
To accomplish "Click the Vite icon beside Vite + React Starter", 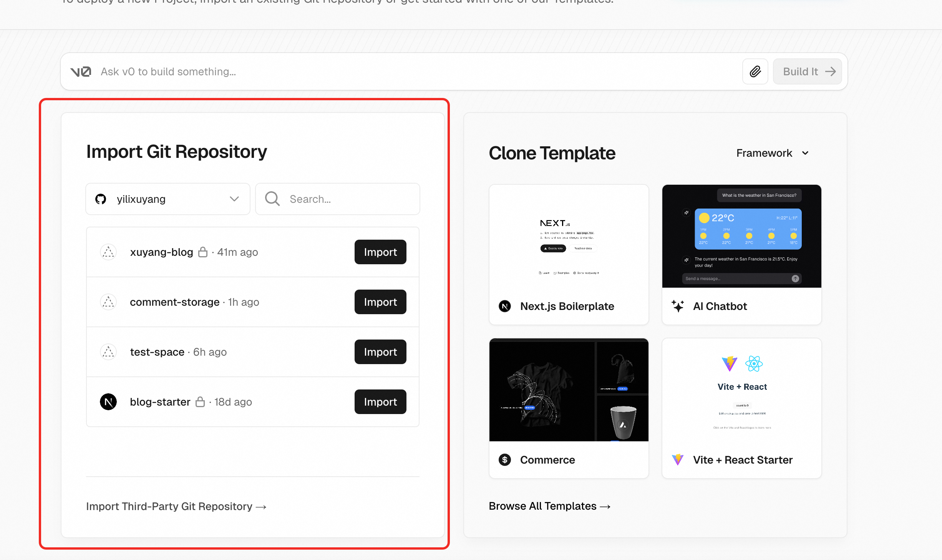I will (x=678, y=460).
